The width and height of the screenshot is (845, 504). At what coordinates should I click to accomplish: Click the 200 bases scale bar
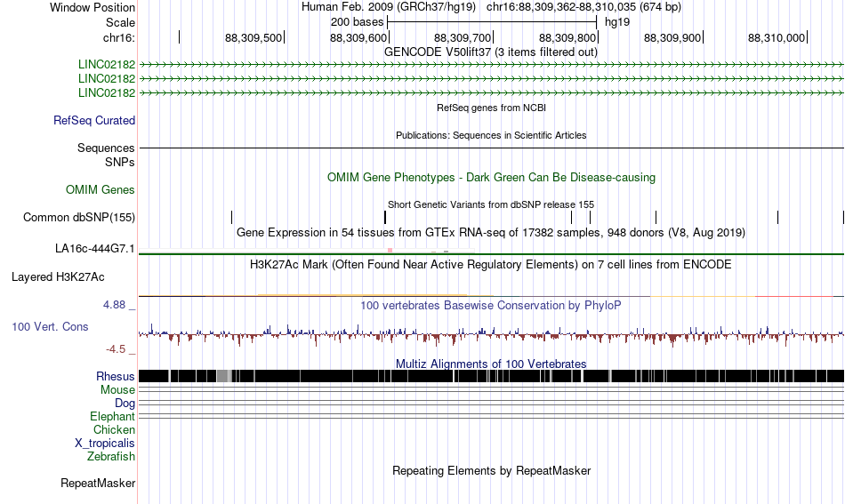pyautogui.click(x=492, y=22)
